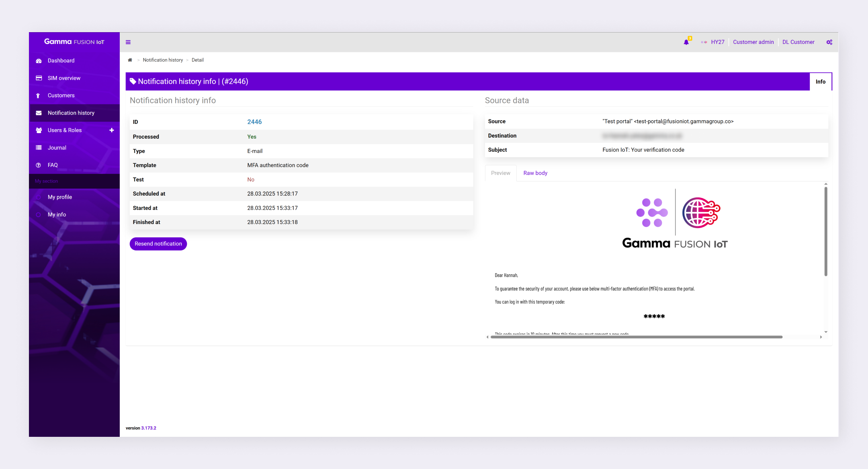
Task: Click the preview vertical scrollbar
Action: pos(826,231)
